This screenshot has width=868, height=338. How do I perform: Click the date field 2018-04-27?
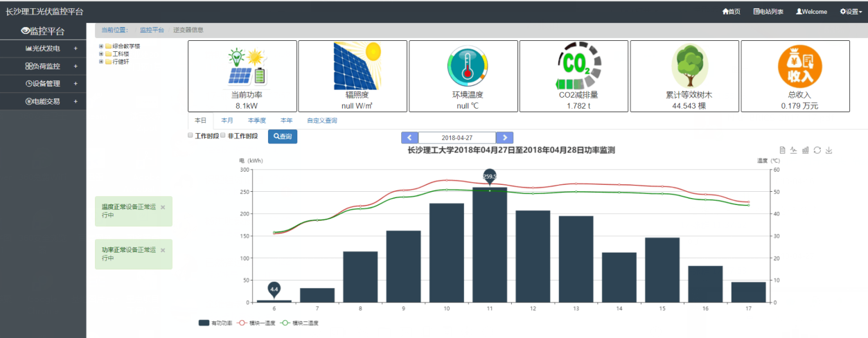point(457,138)
